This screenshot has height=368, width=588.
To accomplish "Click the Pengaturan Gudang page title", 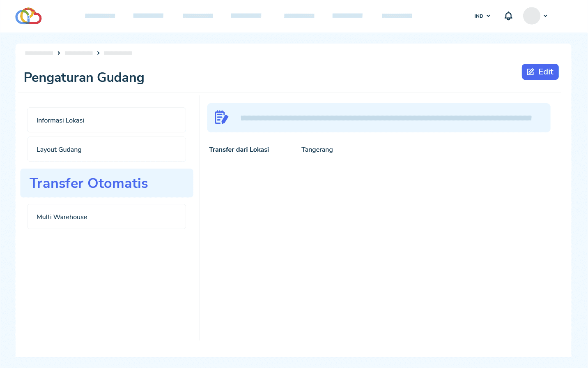I will tap(84, 77).
